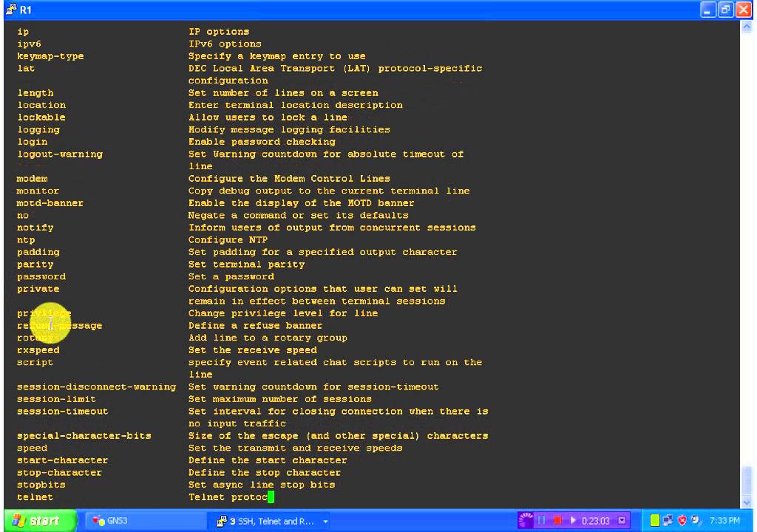The height and width of the screenshot is (532, 757).
Task: Click the 'script' command text
Action: (x=35, y=362)
